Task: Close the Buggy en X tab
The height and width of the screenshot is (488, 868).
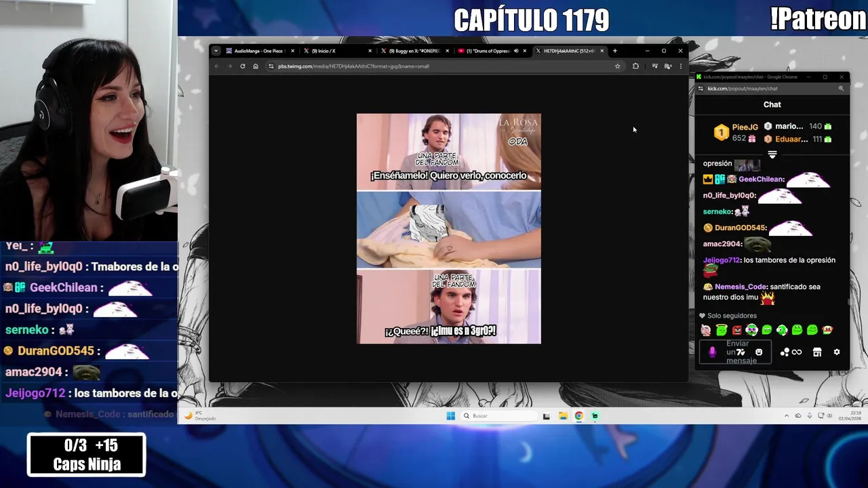Action: [x=447, y=51]
